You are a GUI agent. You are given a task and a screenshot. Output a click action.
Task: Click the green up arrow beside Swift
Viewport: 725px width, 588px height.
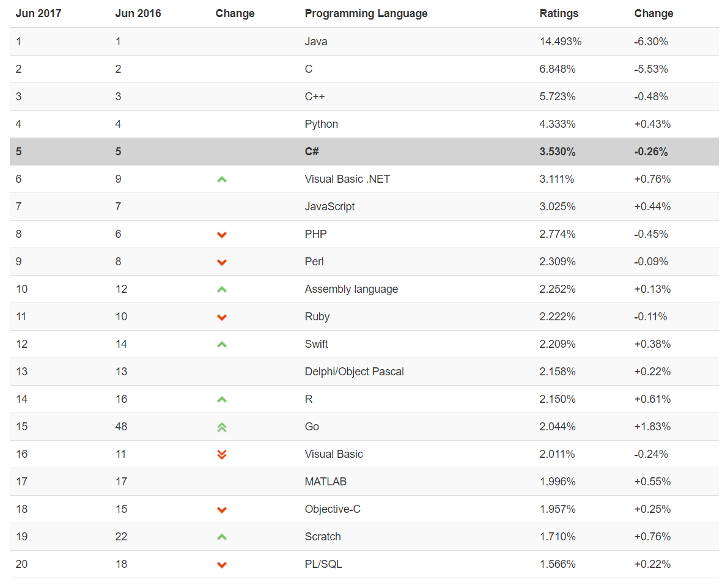coord(222,345)
